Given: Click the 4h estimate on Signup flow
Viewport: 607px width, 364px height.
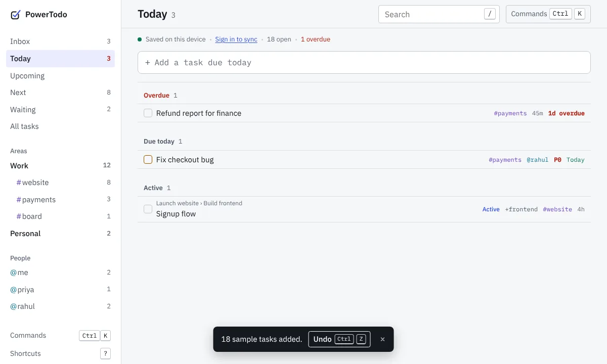Looking at the screenshot, I should pyautogui.click(x=581, y=209).
